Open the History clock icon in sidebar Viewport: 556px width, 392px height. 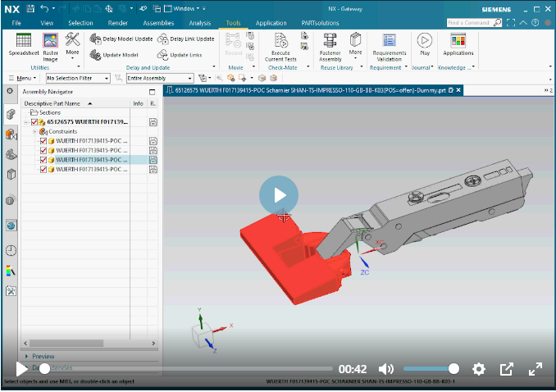click(11, 250)
